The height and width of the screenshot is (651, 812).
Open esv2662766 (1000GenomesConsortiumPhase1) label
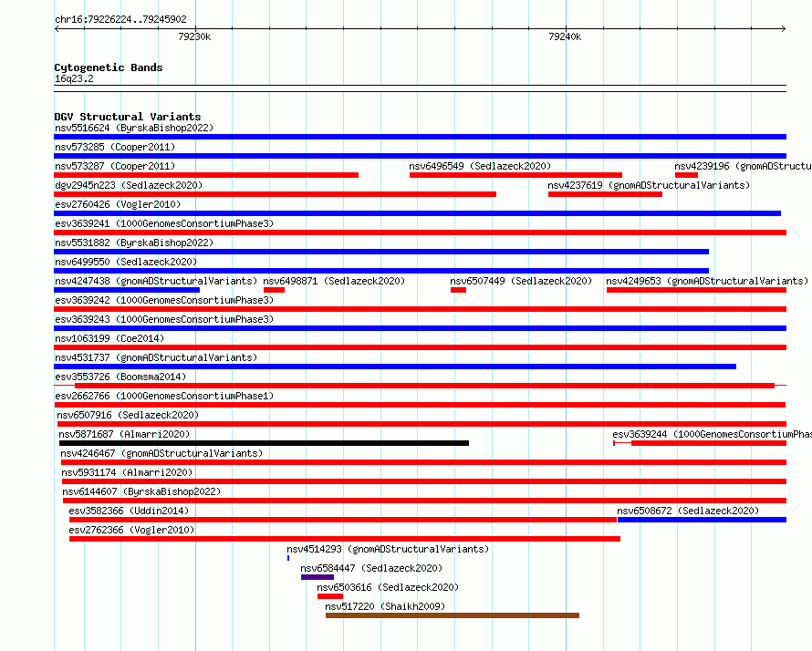(164, 396)
